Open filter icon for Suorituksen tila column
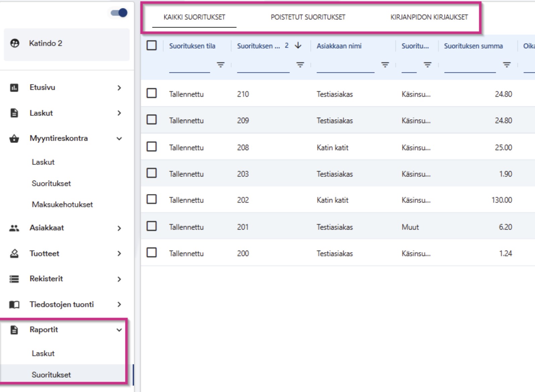Image resolution: width=535 pixels, height=392 pixels. click(220, 65)
